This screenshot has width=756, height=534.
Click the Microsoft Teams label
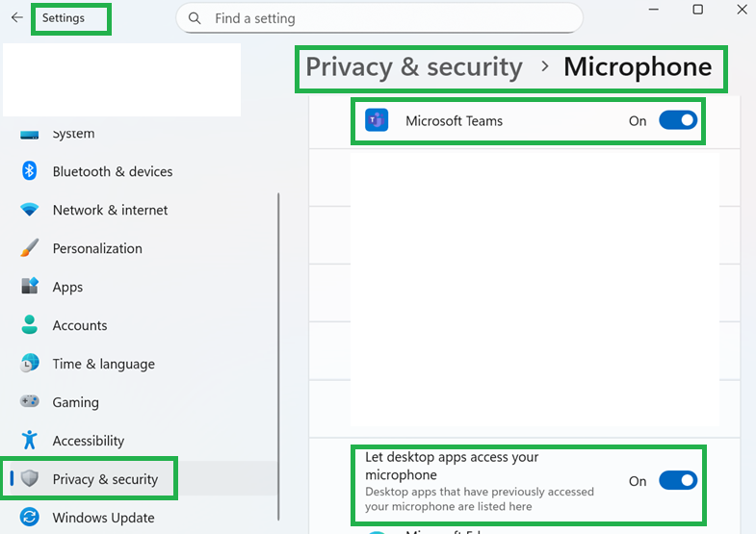(x=454, y=121)
